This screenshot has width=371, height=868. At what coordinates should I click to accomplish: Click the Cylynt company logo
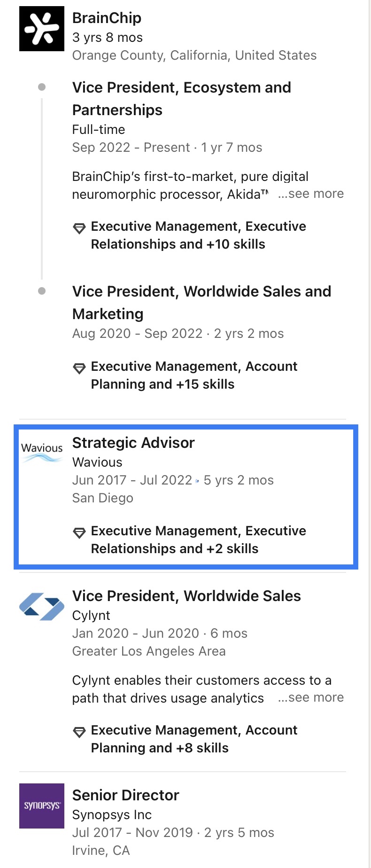point(42,606)
